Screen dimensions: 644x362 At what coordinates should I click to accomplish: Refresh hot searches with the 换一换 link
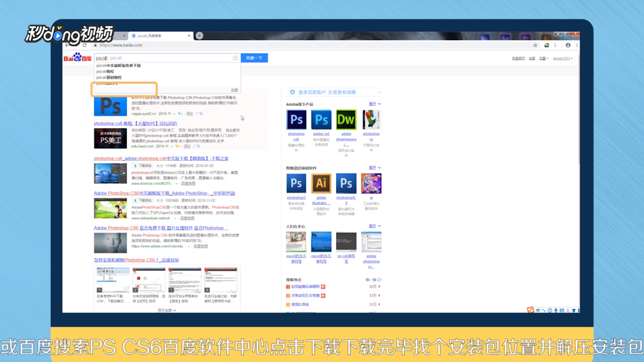[373, 280]
